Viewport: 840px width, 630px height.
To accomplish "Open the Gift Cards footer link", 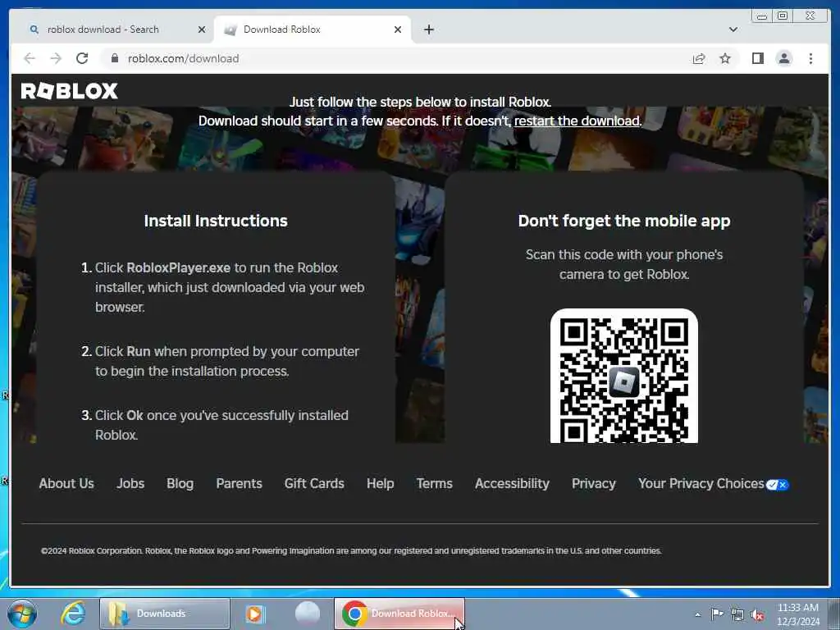I will [x=314, y=484].
